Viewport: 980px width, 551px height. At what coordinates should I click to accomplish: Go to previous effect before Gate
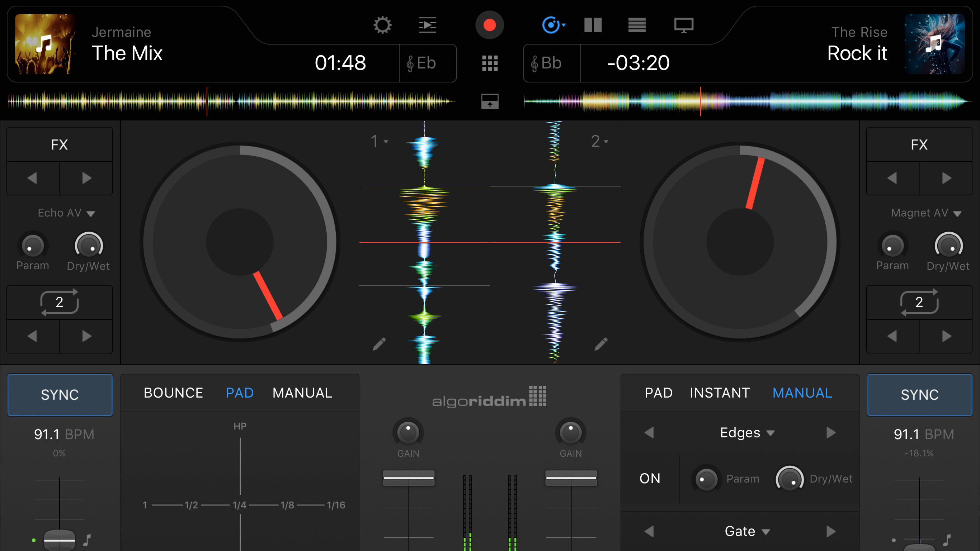[x=649, y=531]
